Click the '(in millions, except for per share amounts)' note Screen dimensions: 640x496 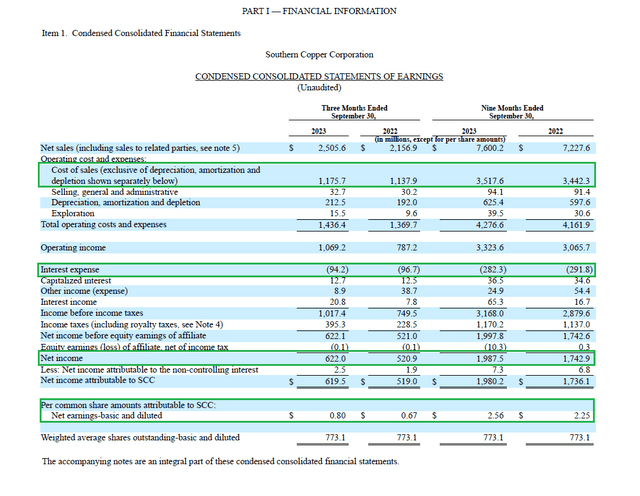tap(440, 140)
